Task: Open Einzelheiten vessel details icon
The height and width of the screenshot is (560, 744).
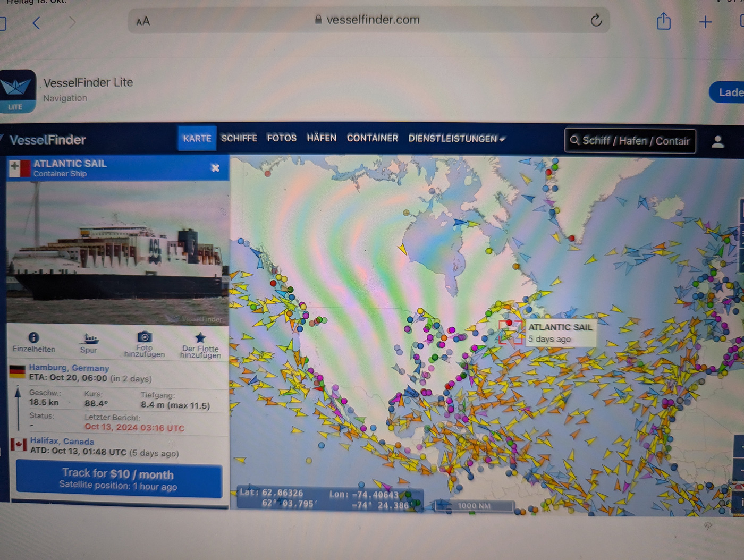Action: coord(33,338)
